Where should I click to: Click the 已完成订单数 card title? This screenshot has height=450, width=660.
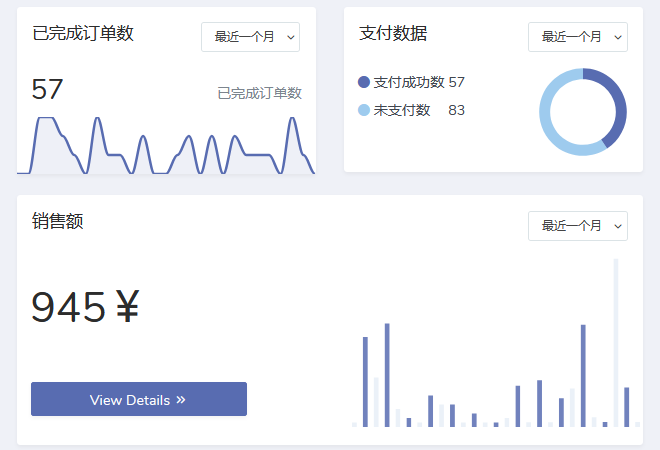[x=83, y=33]
